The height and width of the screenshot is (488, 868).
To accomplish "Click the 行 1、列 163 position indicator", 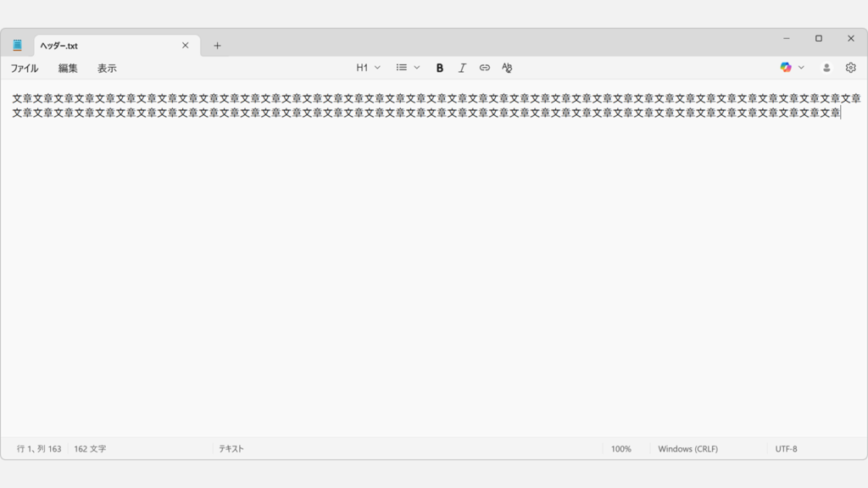I will pos(39,449).
